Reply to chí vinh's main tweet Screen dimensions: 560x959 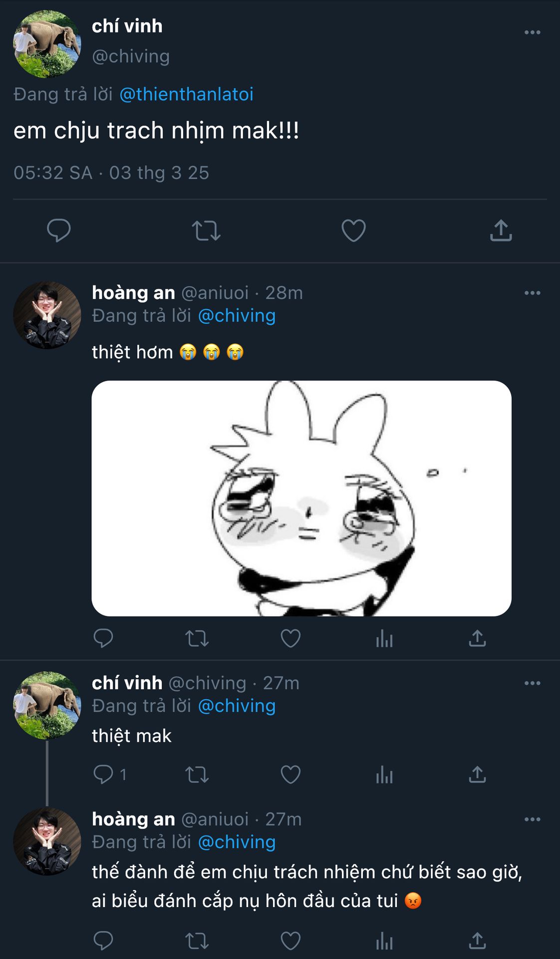[x=58, y=230]
